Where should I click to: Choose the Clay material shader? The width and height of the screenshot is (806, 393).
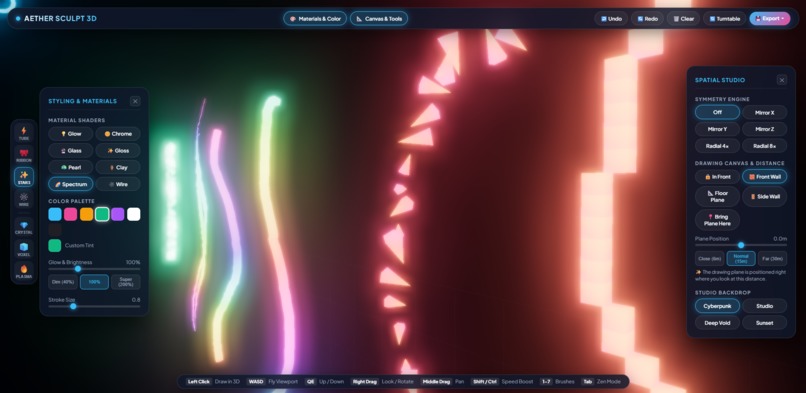pyautogui.click(x=118, y=167)
